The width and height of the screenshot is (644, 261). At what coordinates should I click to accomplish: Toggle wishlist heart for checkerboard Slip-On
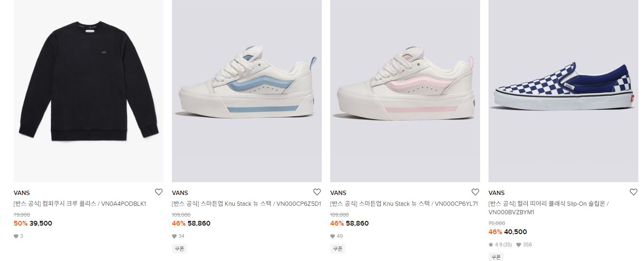[634, 192]
